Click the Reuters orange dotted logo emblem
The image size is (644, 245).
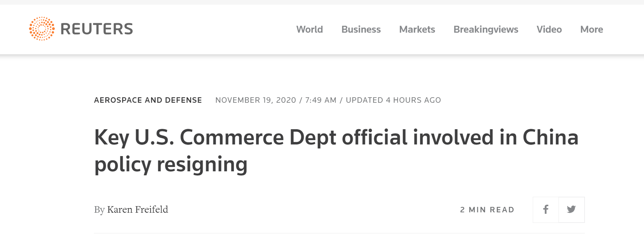tap(42, 29)
